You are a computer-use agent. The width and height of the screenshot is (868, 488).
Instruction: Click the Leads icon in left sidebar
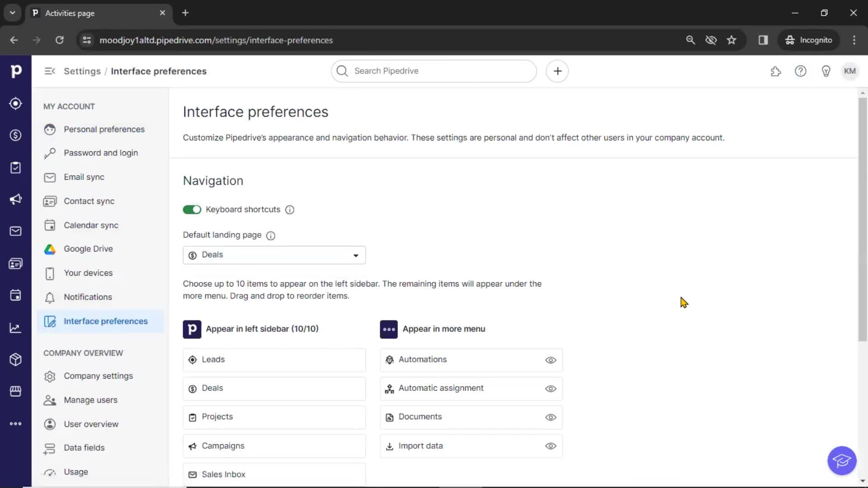16,103
